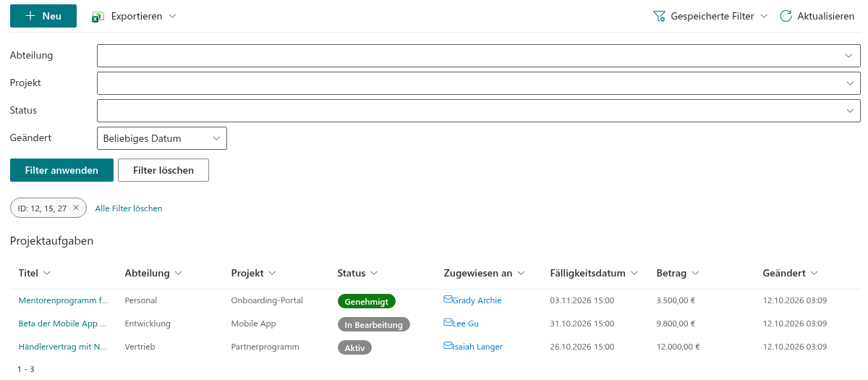Click the Geändert date in the Mentorenprogramm row
868x380 pixels.
pyautogui.click(x=795, y=300)
